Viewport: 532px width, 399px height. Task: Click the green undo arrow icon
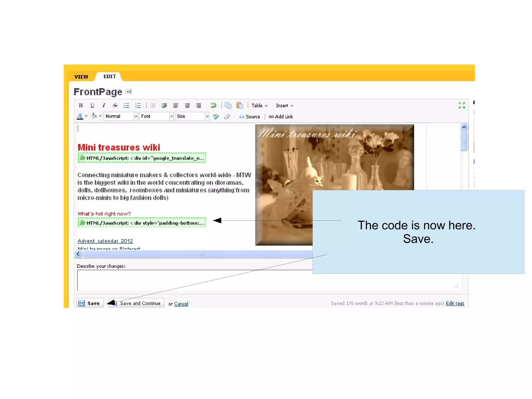point(213,105)
